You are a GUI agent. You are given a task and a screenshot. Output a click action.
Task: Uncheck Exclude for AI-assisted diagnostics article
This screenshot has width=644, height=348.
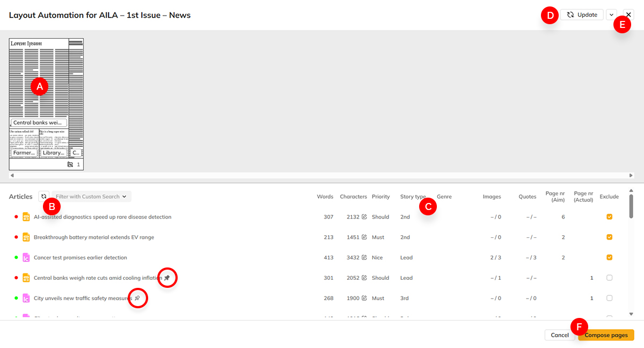point(609,217)
